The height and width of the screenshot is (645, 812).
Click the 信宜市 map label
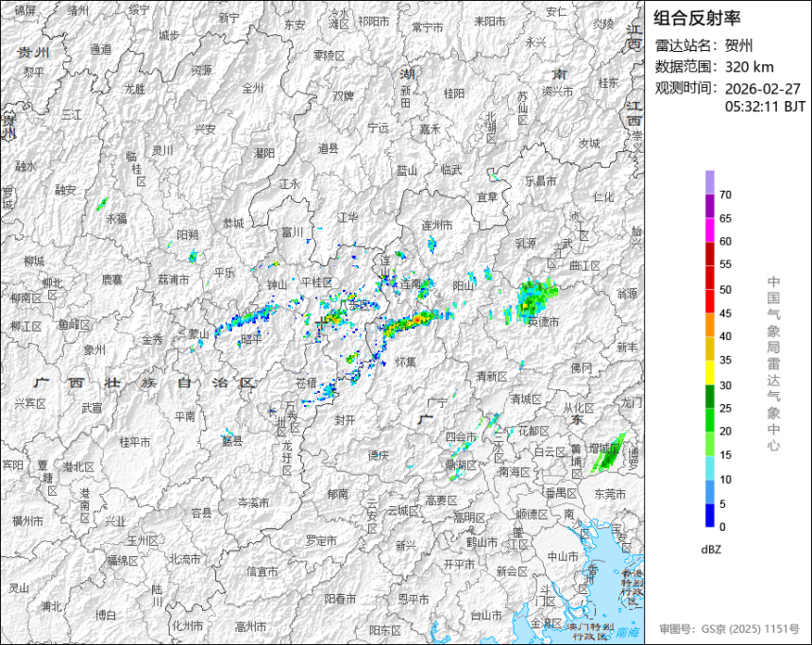[262, 571]
